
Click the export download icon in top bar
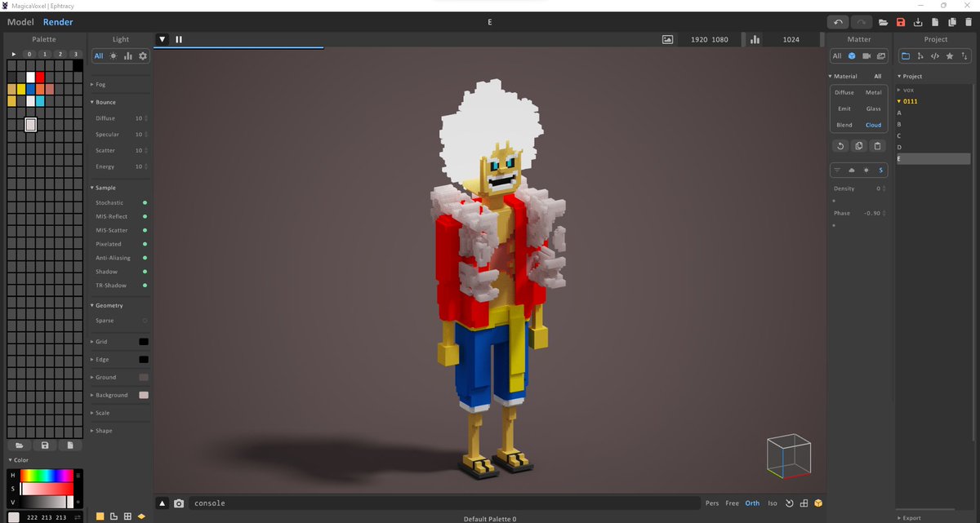(918, 22)
